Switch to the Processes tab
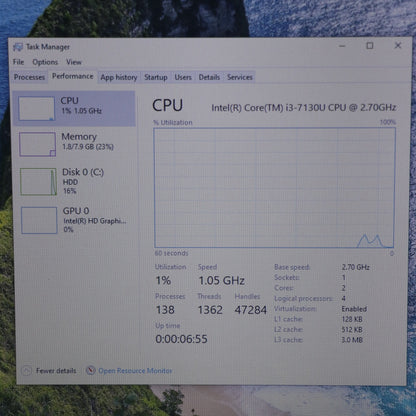Viewport: 416px width, 416px height. click(x=29, y=77)
